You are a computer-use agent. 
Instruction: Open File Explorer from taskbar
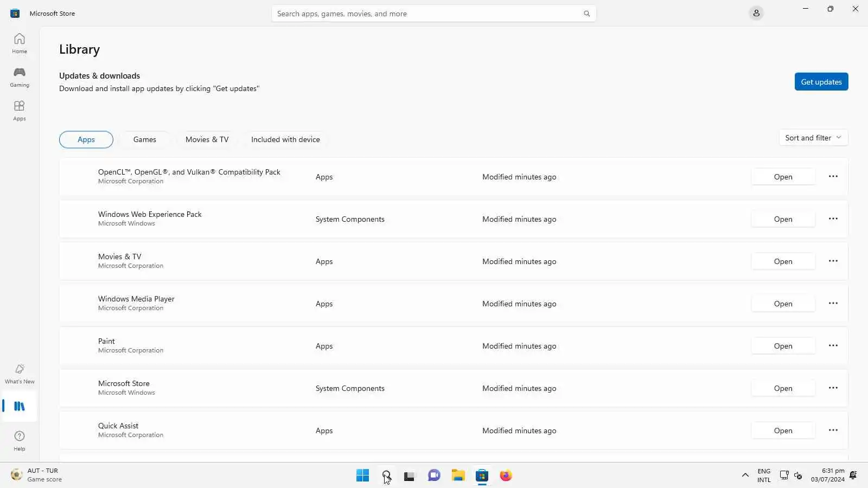(458, 476)
